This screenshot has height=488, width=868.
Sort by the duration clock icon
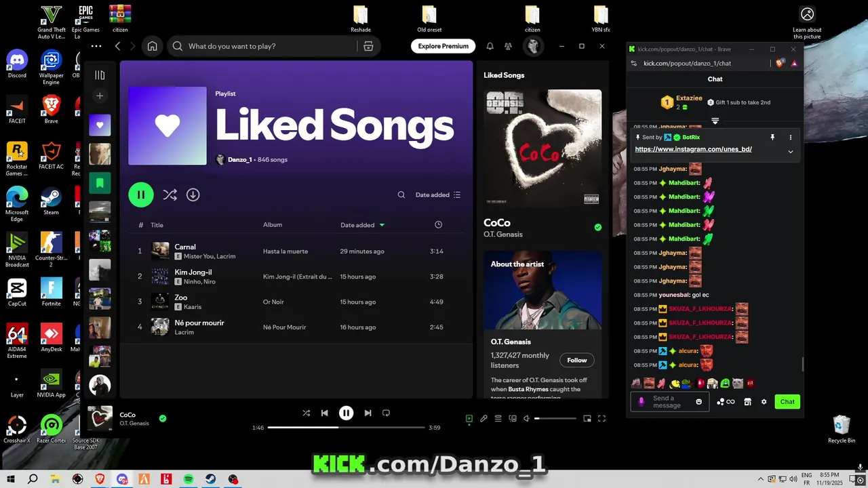(x=438, y=225)
